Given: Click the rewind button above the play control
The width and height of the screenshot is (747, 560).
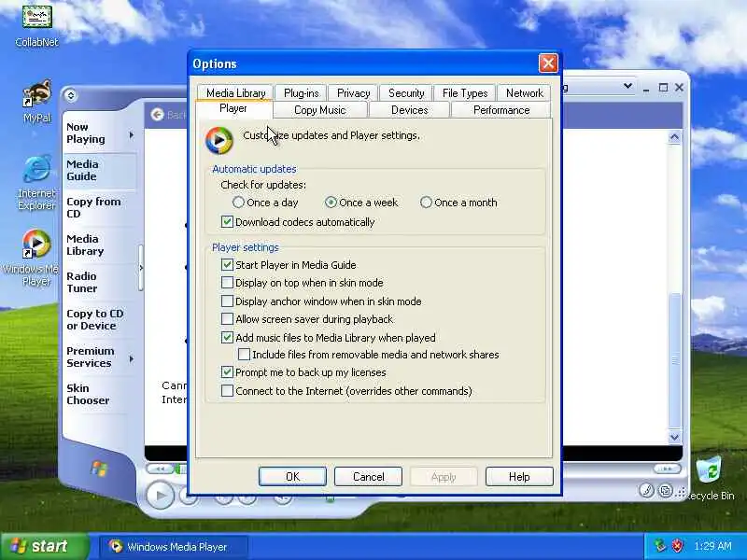Looking at the screenshot, I should pyautogui.click(x=160, y=469).
